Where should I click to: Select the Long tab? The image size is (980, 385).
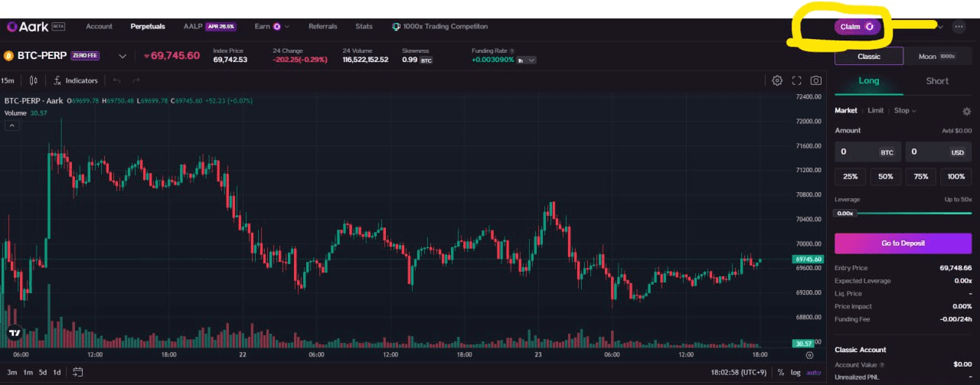click(869, 81)
